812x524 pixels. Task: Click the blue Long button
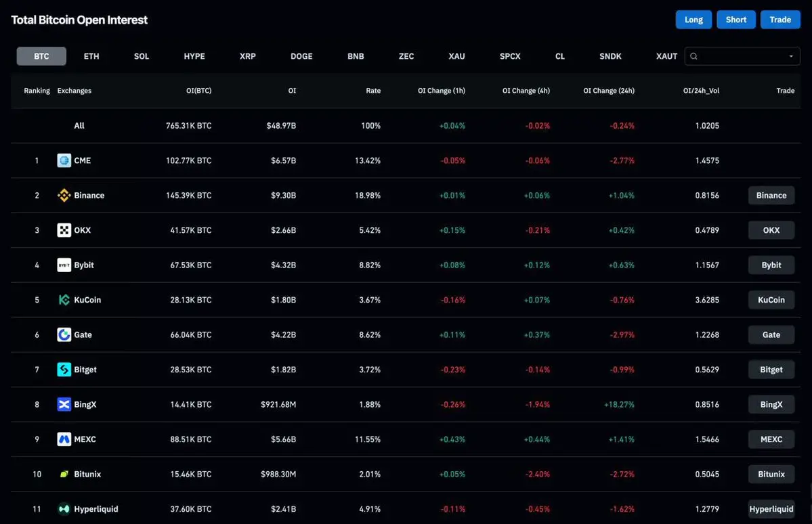pyautogui.click(x=693, y=20)
